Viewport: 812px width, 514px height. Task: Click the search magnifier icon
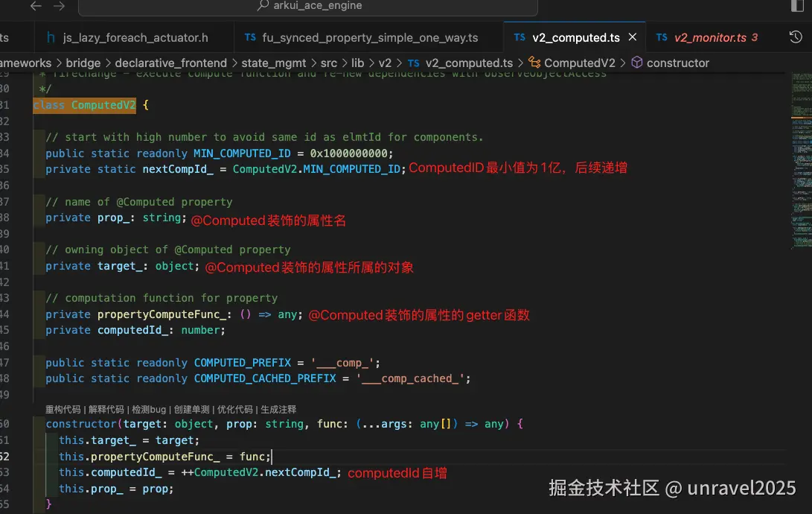point(263,5)
